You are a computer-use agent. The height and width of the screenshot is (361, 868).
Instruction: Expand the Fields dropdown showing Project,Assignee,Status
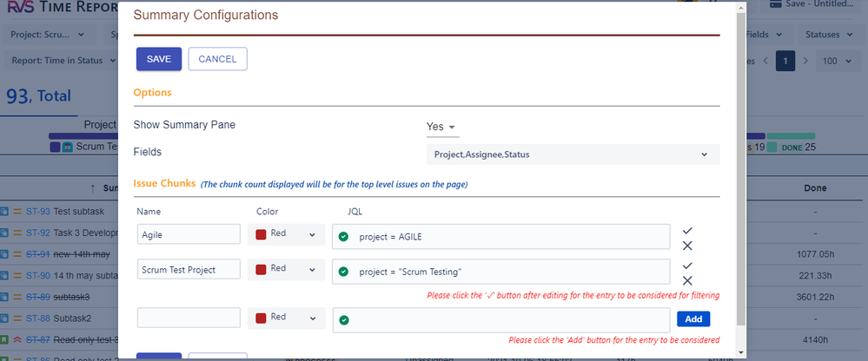tap(573, 154)
